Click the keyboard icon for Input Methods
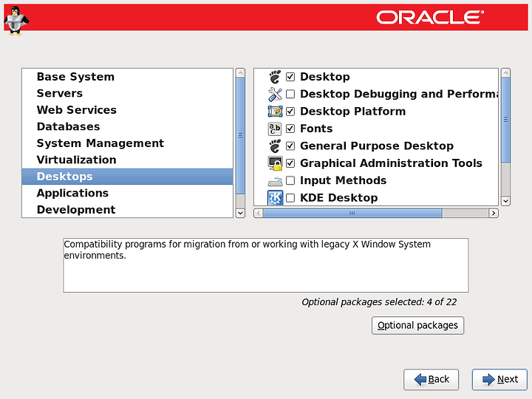The image size is (532, 399). 275,181
